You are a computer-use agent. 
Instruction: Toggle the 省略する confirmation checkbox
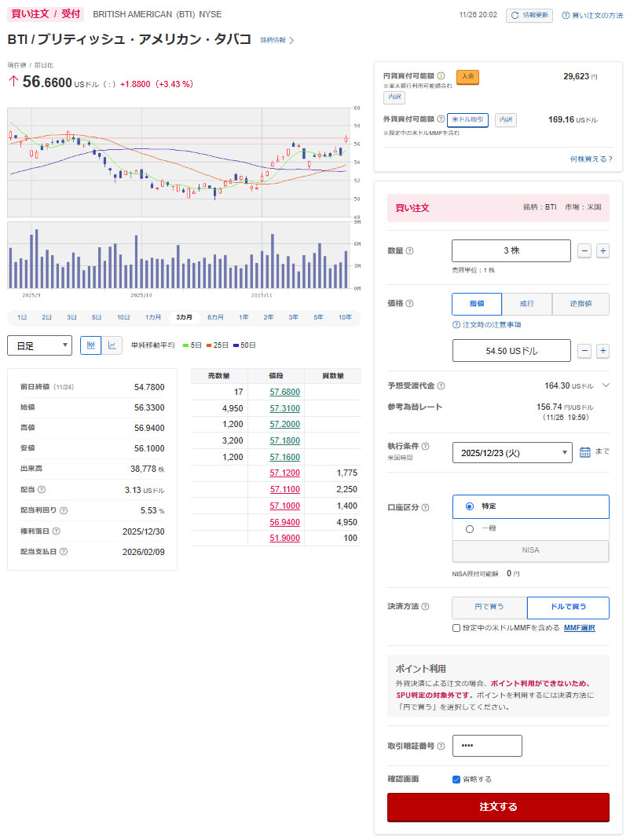[x=456, y=779]
